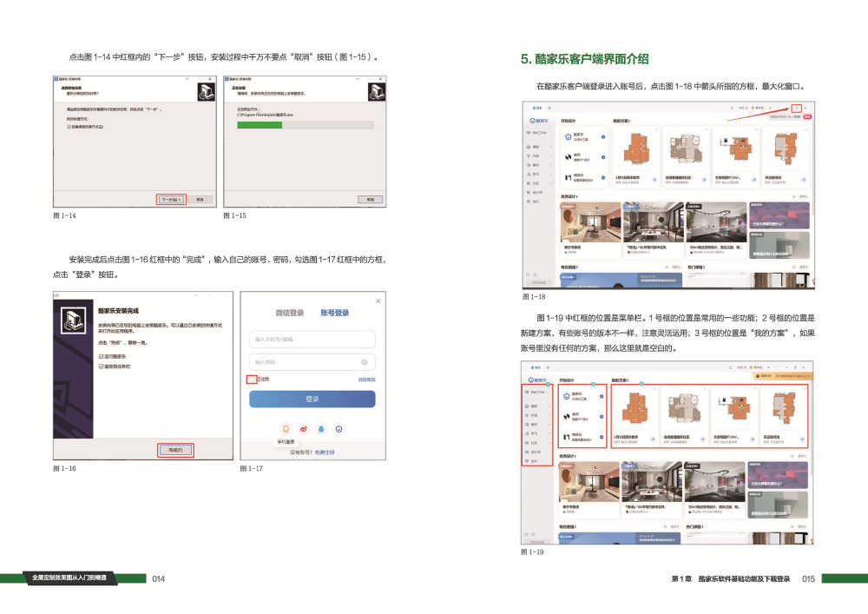868x614 pixels.
Task: Select 我的工作台 in figure 1-18 sidebar
Action: pyautogui.click(x=537, y=134)
